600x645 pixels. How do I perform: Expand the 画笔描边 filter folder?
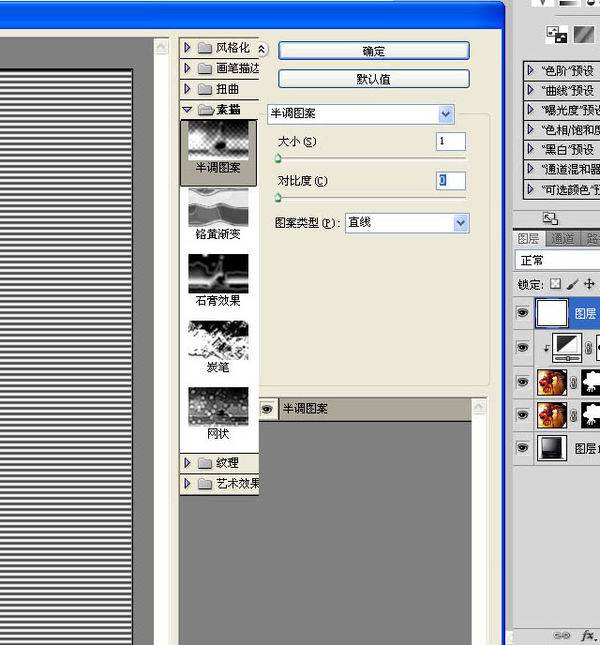coord(187,68)
